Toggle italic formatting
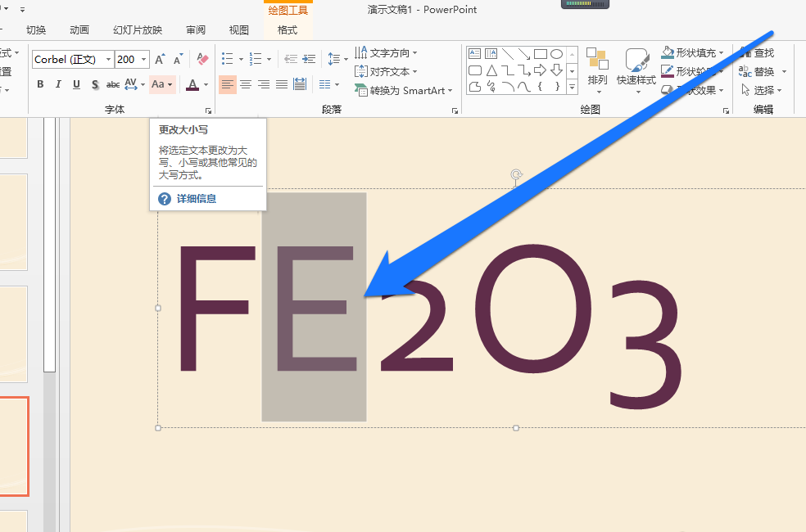The image size is (806, 532). click(58, 84)
